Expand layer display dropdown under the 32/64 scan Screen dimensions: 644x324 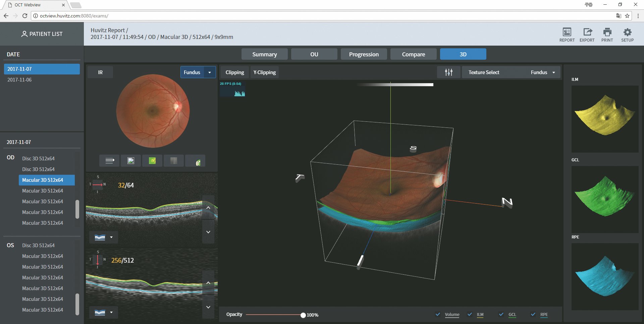(111, 237)
